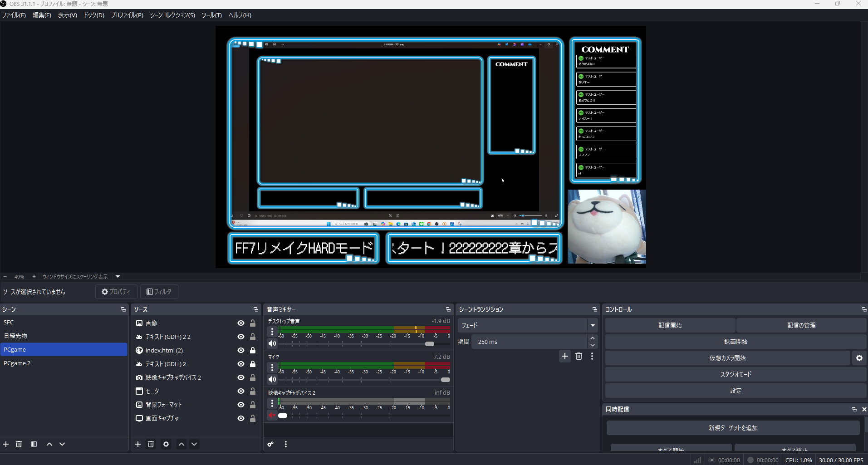The image size is (868, 465).
Task: Open audio mixer menu dots at bottom
Action: coord(286,444)
